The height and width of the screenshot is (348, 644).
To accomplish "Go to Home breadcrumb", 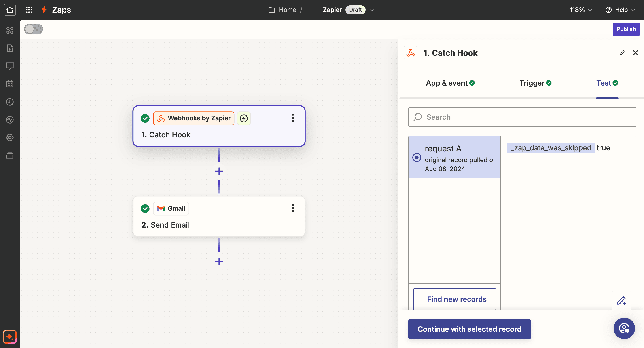I will click(288, 10).
